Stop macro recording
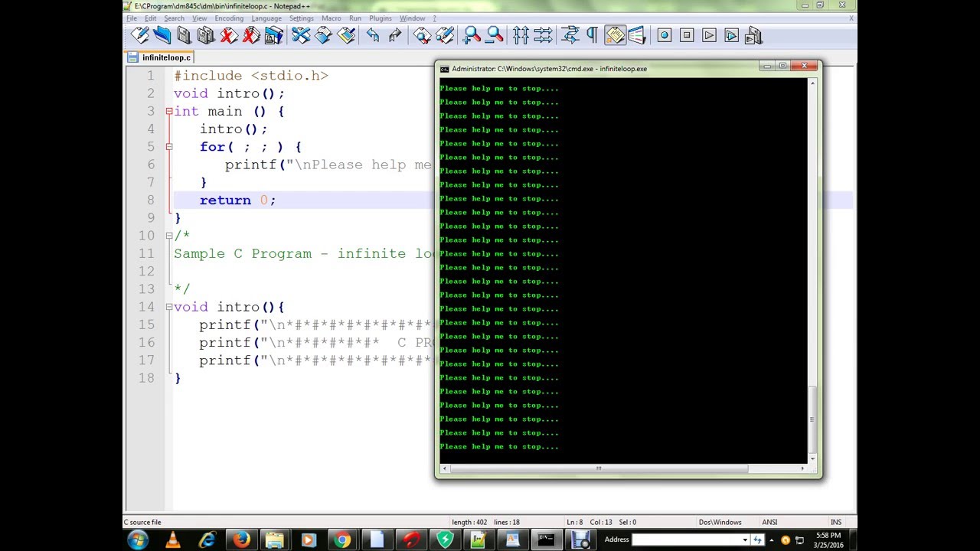This screenshot has width=980, height=551. [687, 35]
